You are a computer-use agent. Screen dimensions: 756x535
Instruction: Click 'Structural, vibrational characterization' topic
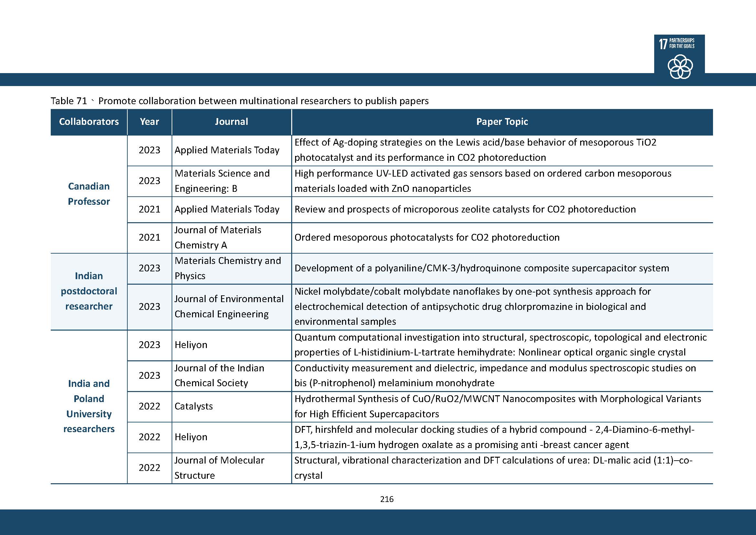[502, 468]
